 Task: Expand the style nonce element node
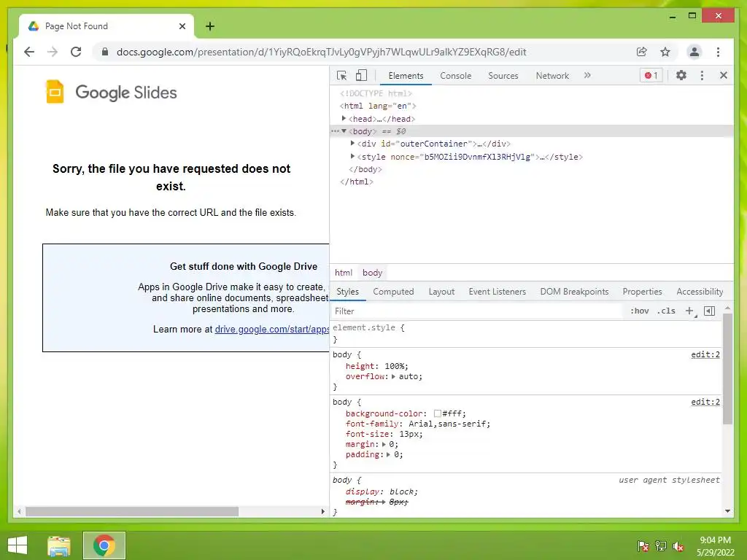click(x=352, y=156)
